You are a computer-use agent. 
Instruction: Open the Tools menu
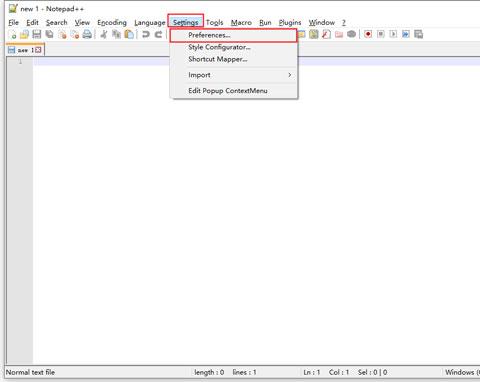(214, 23)
